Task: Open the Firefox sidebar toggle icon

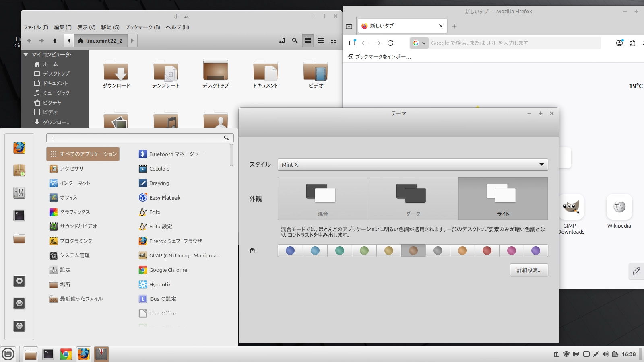Action: click(x=352, y=43)
